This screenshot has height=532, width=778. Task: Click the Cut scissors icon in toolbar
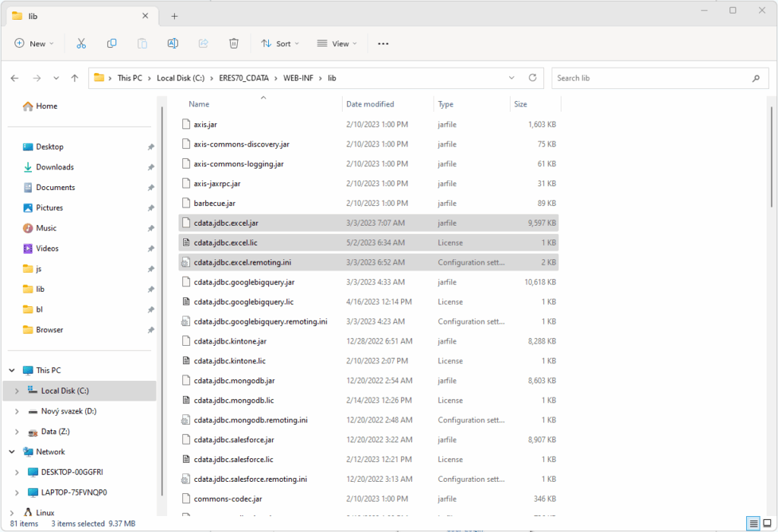click(x=81, y=43)
